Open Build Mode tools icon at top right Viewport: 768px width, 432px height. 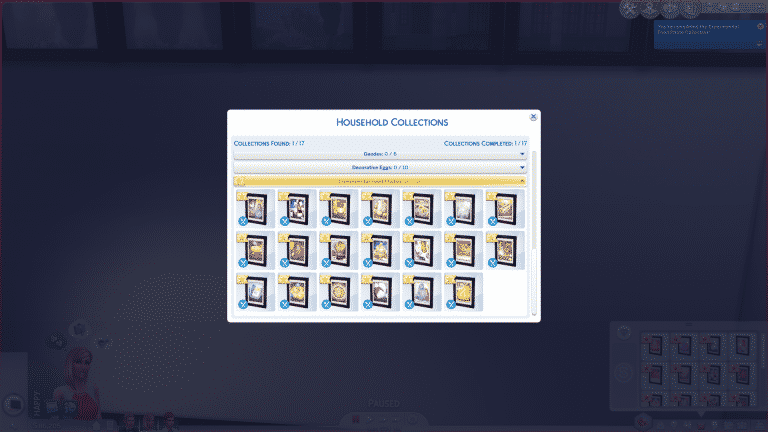pyautogui.click(x=629, y=9)
